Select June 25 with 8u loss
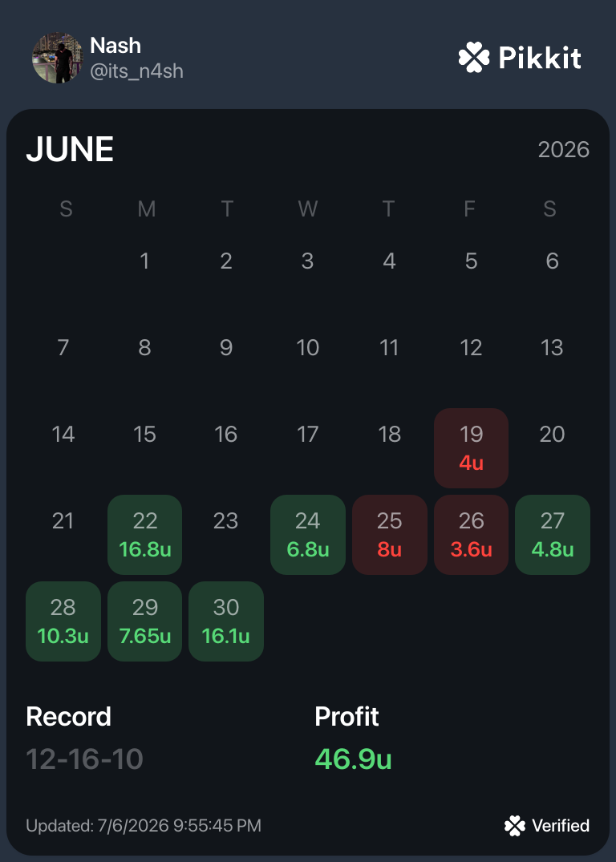This screenshot has width=616, height=862. [x=389, y=535]
